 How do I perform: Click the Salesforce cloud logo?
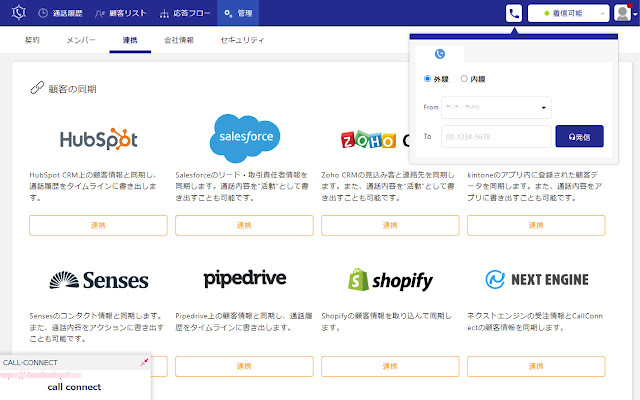pos(244,138)
